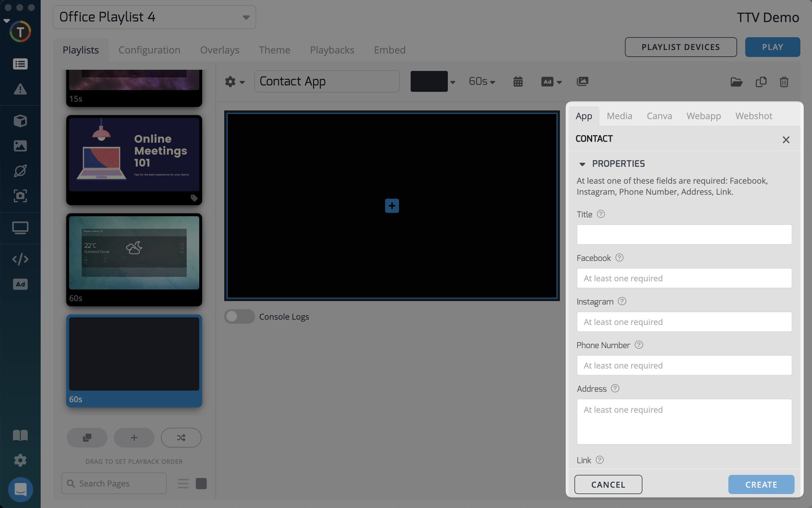Toggle the Console Logs switch
Viewport: 812px width, 508px height.
pos(239,316)
